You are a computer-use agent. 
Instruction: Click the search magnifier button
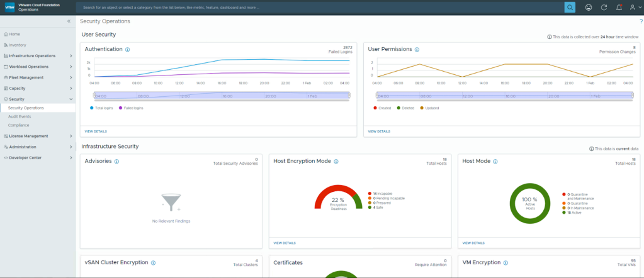pyautogui.click(x=570, y=8)
